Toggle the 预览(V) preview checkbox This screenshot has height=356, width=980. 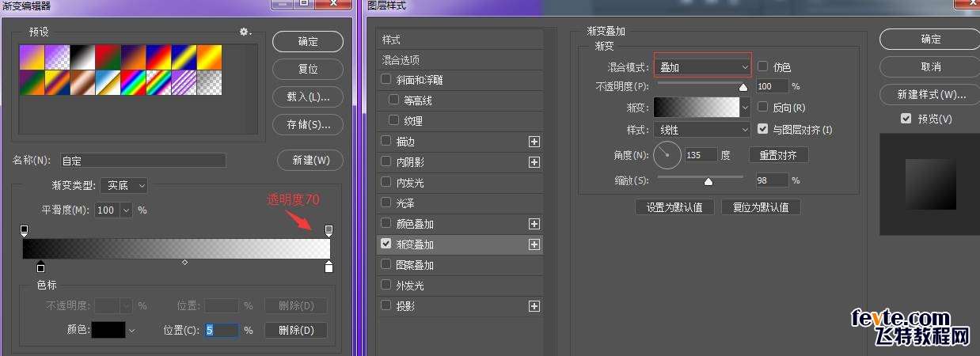click(906, 119)
